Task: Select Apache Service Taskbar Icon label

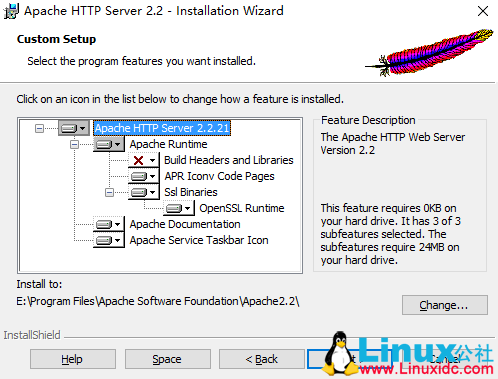Action: coord(199,240)
